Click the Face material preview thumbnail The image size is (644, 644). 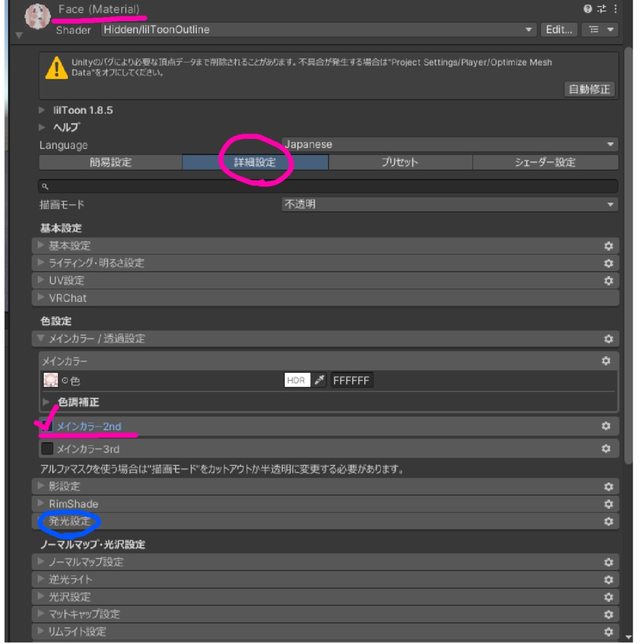click(x=37, y=16)
